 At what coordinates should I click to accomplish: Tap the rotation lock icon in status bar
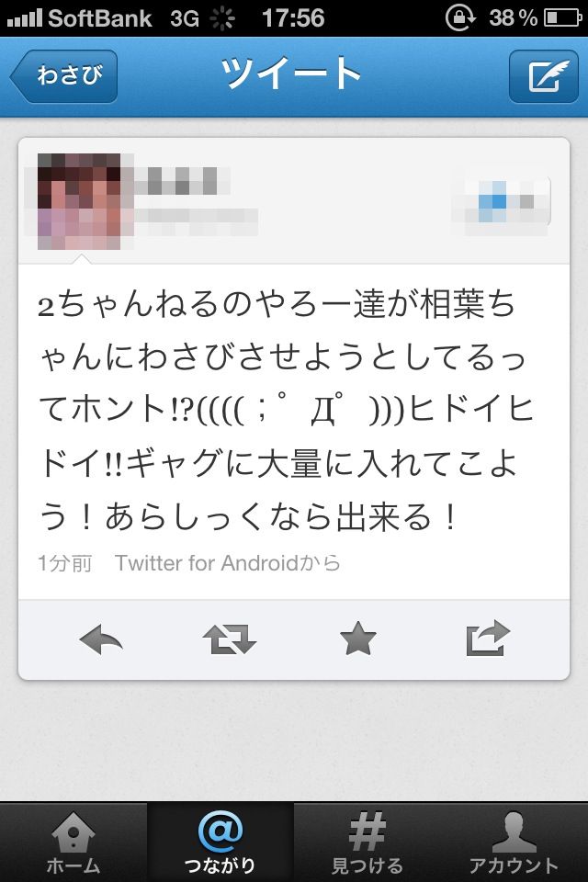pos(460,17)
